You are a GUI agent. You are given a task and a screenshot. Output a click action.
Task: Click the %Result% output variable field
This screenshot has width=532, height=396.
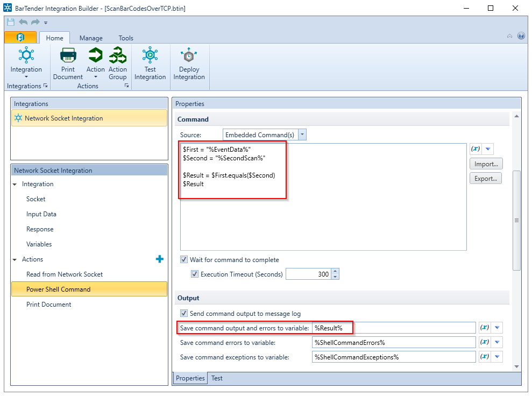394,328
